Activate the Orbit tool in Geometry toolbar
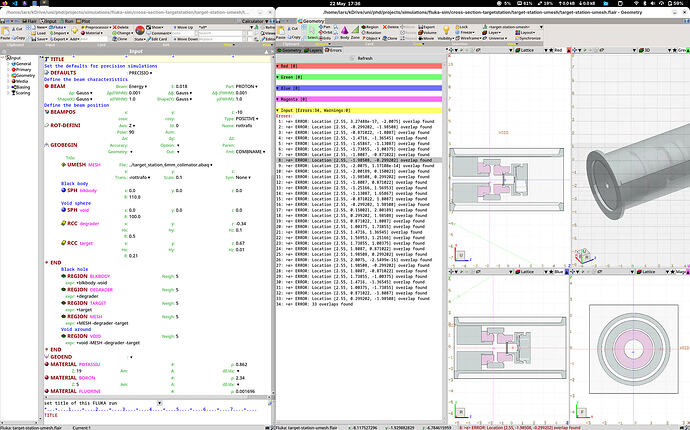Screen dimensions: 690x430 coord(326,33)
